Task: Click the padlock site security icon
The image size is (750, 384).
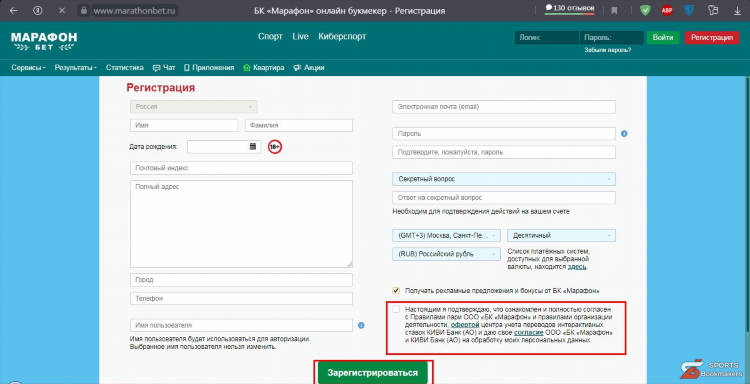Action: 84,11
